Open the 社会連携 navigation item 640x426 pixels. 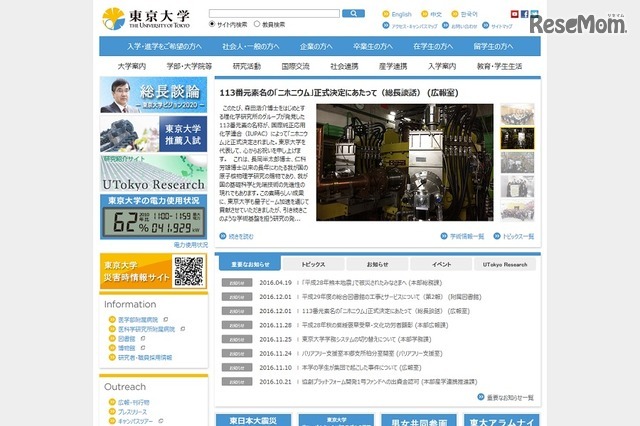(344, 66)
